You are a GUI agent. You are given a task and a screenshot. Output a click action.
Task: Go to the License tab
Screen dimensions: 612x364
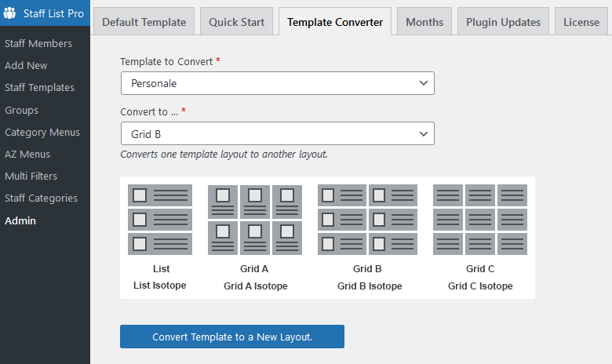tap(581, 22)
